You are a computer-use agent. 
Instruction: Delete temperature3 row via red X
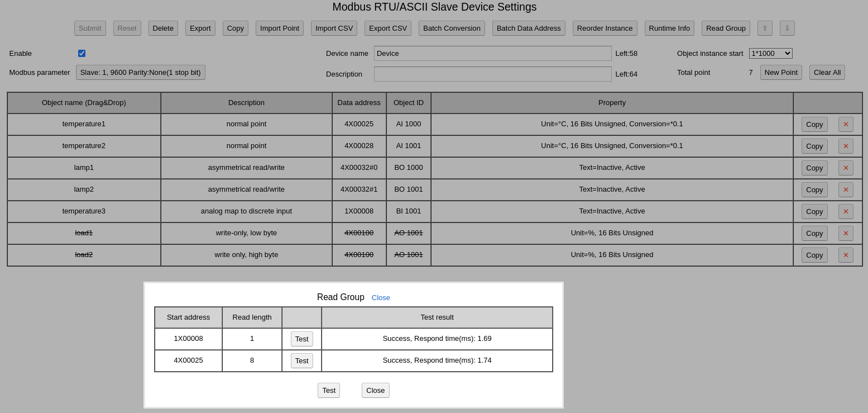coord(846,211)
